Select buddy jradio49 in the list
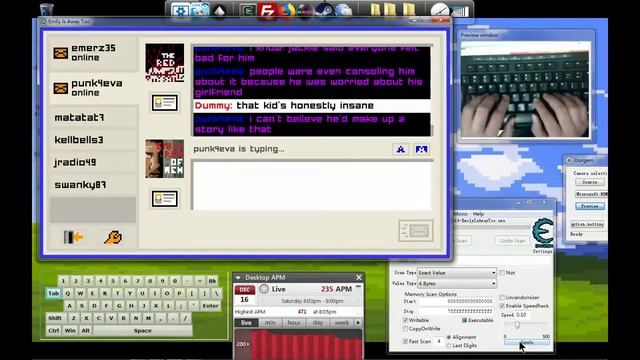This screenshot has width=640, height=360. (x=93, y=162)
